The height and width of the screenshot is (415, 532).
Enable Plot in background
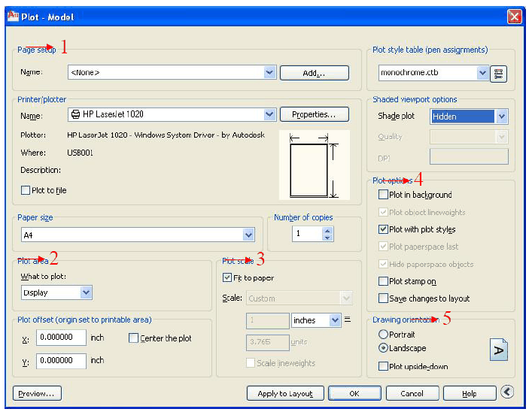[x=384, y=195]
